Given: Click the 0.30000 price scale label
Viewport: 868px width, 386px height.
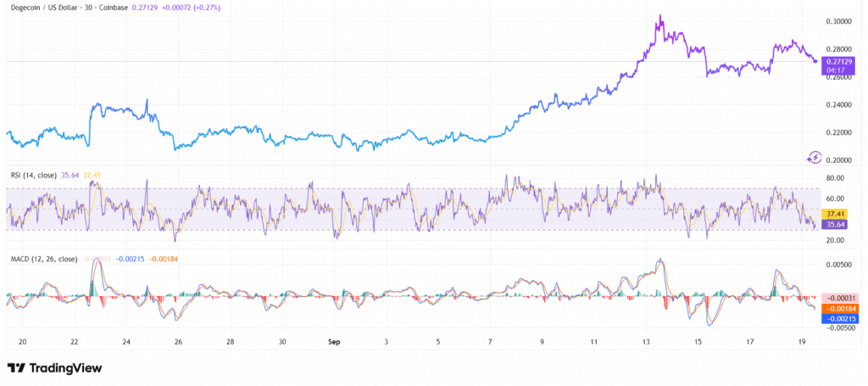Looking at the screenshot, I should [839, 21].
